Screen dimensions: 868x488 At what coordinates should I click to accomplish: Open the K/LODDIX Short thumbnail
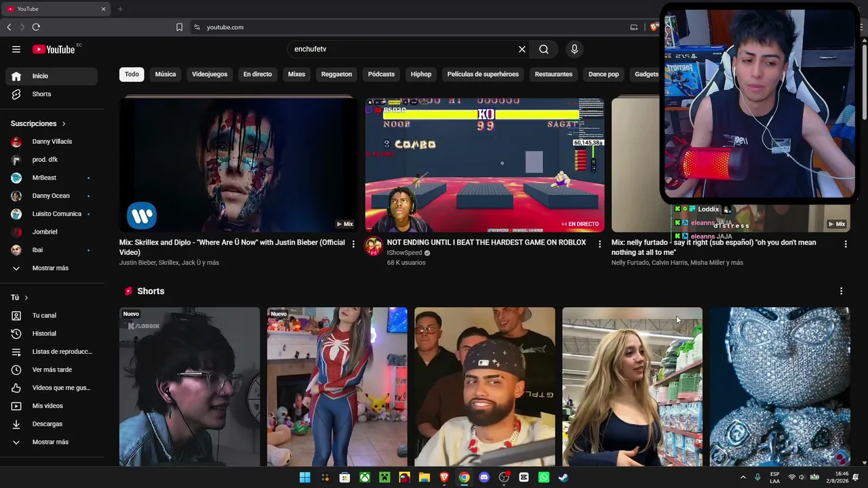(x=189, y=387)
